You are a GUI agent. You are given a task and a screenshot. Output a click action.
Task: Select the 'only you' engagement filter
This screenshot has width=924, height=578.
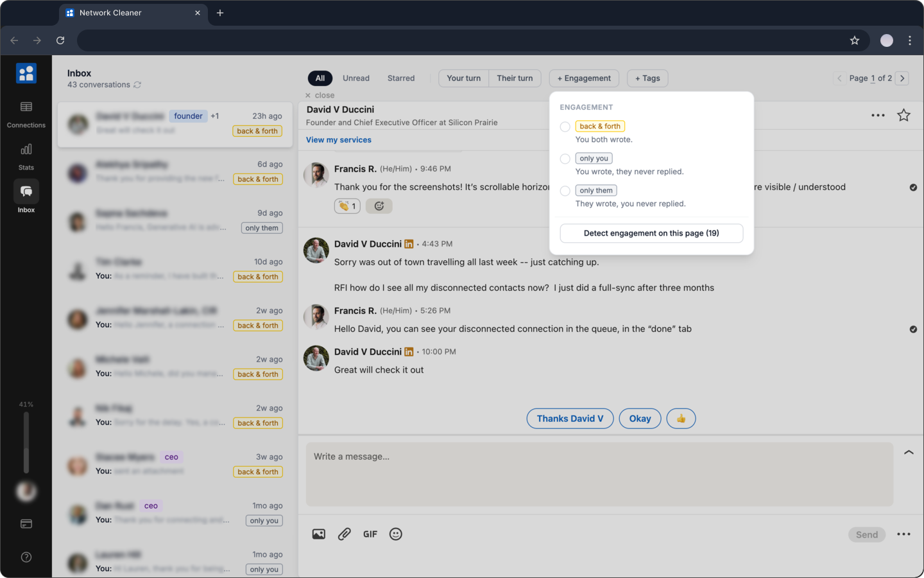click(x=565, y=159)
